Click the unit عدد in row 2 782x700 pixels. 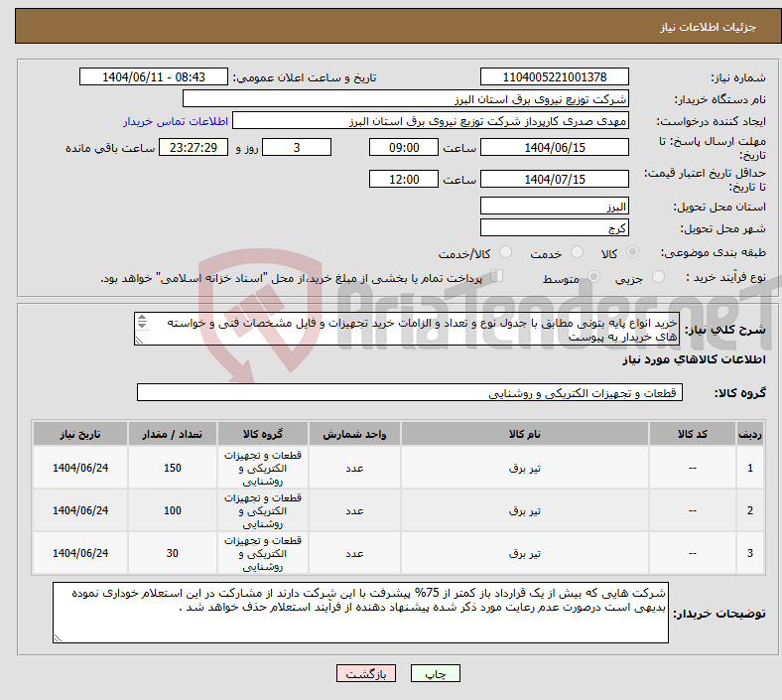[354, 511]
